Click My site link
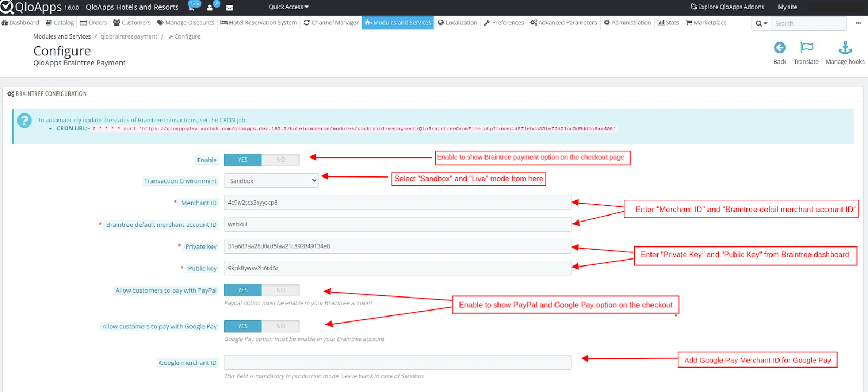This screenshot has height=392, width=868. 788,7
